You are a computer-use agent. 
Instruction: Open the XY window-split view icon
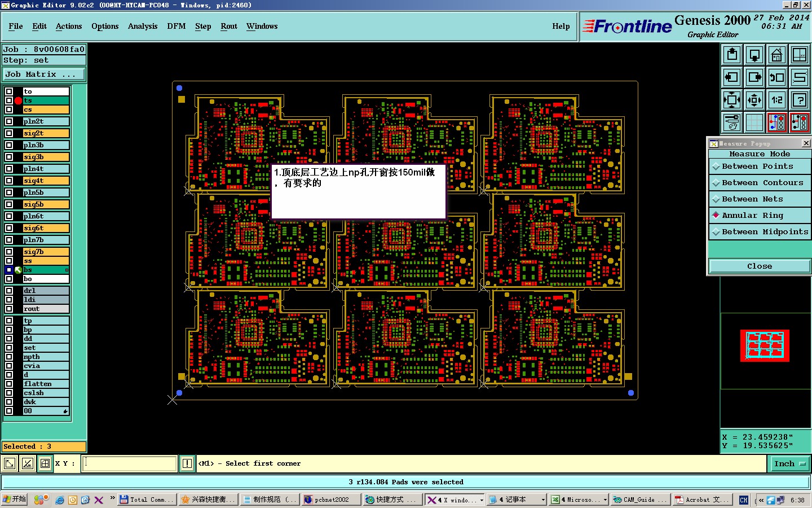[x=800, y=55]
